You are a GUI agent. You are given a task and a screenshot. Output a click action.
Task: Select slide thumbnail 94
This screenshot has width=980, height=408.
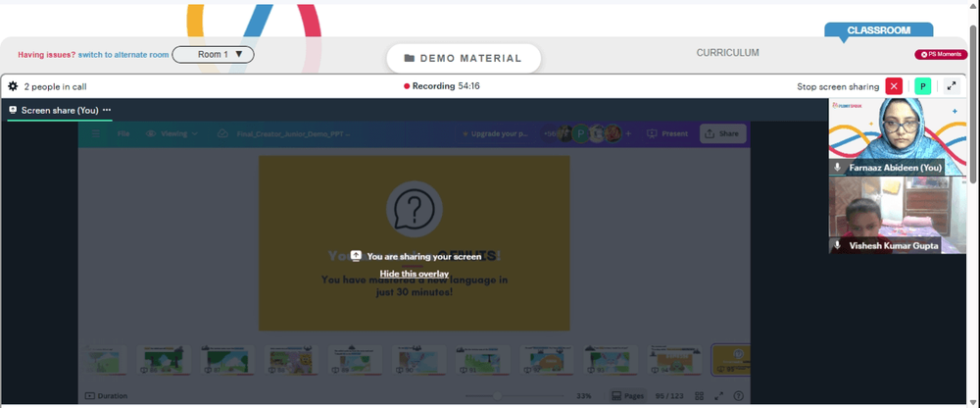pos(675,361)
